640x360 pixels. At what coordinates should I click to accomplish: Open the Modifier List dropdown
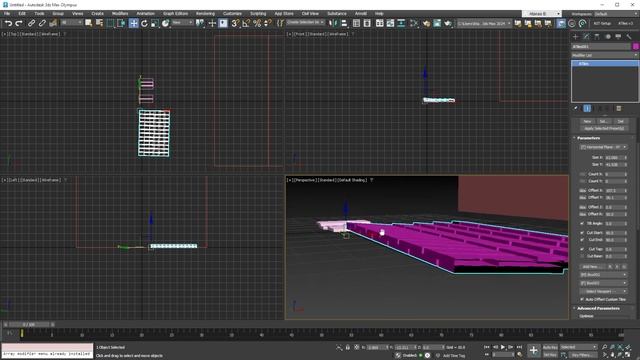tap(604, 56)
